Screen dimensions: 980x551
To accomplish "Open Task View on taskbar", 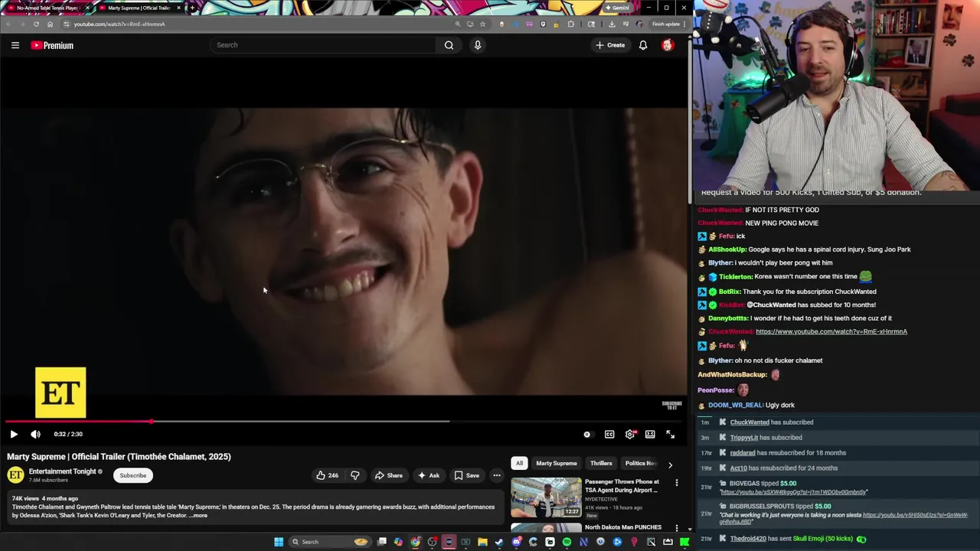I will (382, 542).
